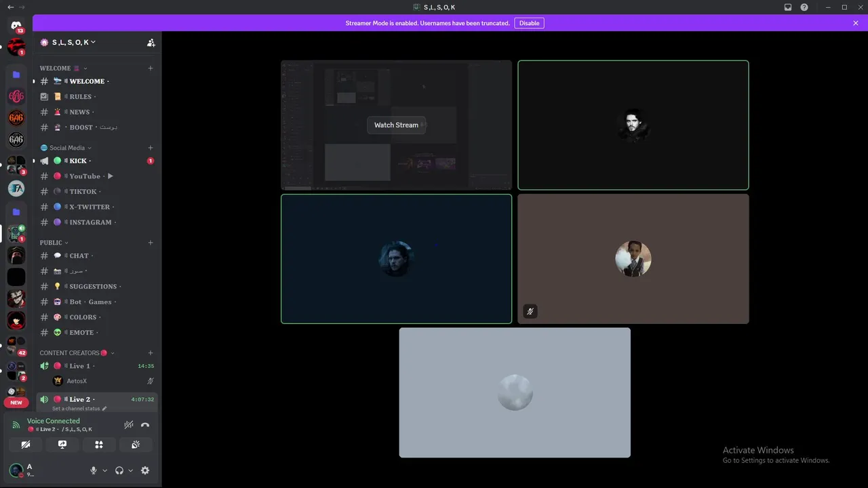Open the COLORS channel
868x488 pixels.
point(97,317)
